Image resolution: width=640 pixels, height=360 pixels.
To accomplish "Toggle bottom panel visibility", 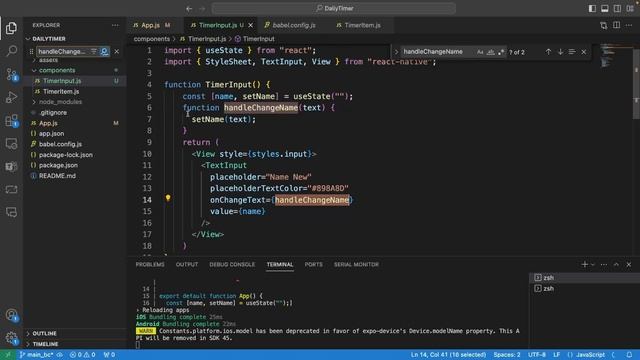I will point(605,8).
